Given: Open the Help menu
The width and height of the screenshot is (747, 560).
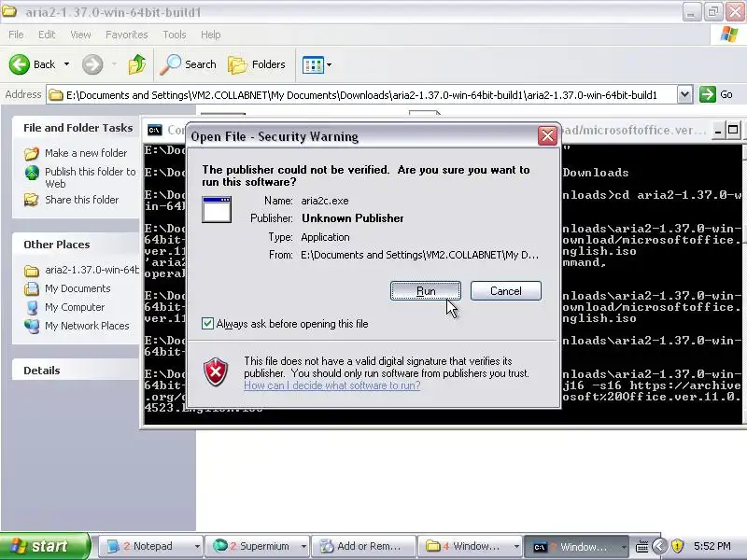Looking at the screenshot, I should 211,35.
